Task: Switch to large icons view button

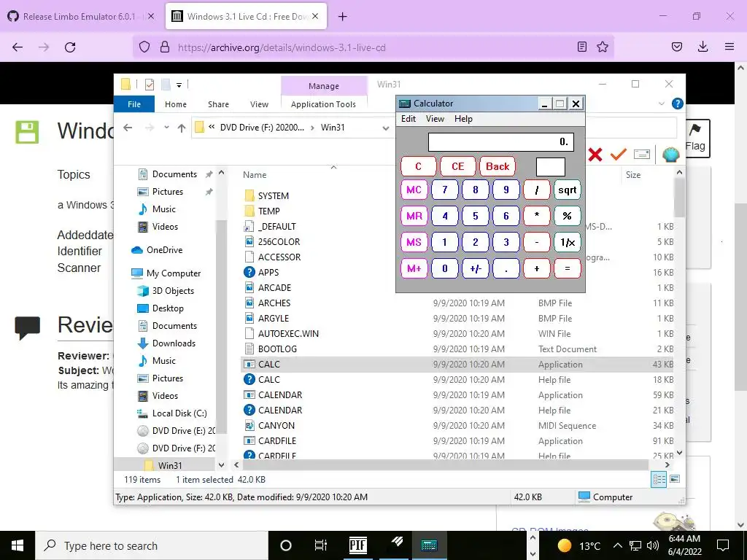Action: [675, 479]
